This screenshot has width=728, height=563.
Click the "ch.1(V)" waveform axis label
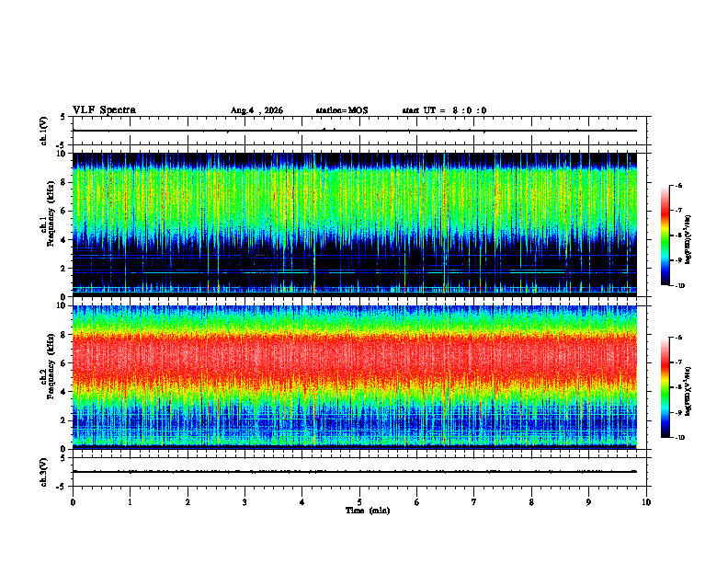[x=43, y=131]
